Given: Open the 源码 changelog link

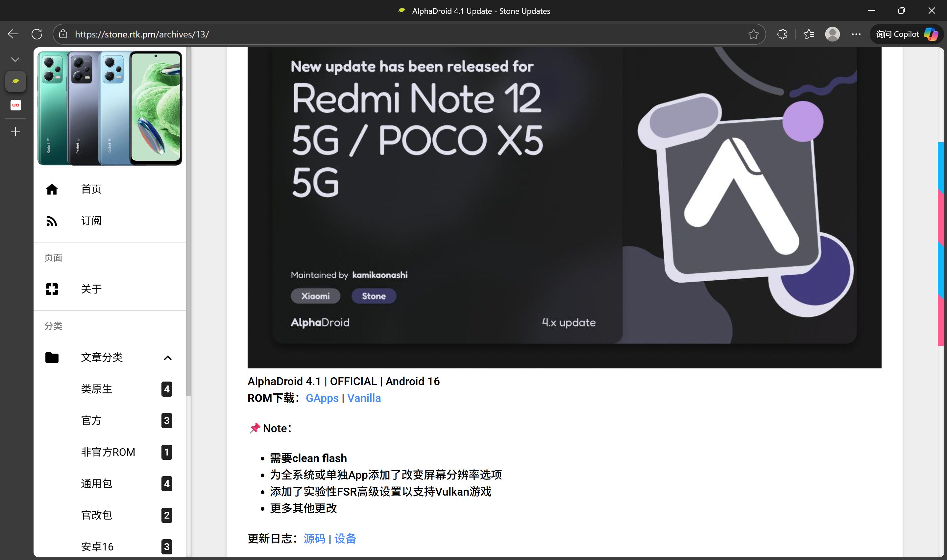Looking at the screenshot, I should pyautogui.click(x=314, y=539).
